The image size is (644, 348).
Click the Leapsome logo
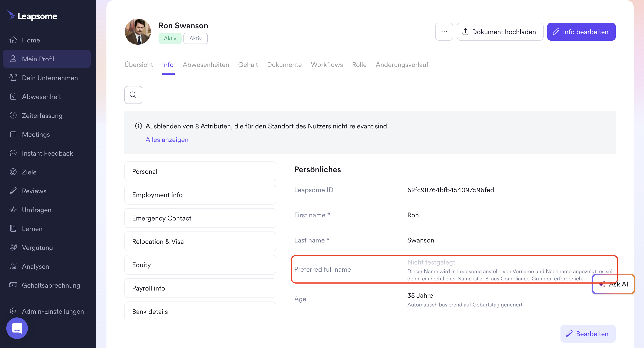tap(33, 16)
